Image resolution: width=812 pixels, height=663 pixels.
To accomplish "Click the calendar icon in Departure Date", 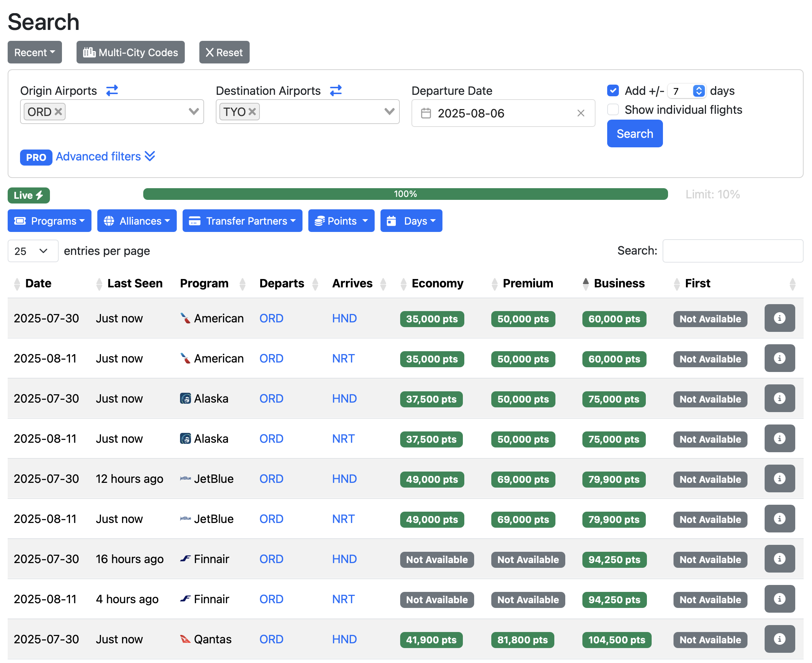I will (426, 113).
